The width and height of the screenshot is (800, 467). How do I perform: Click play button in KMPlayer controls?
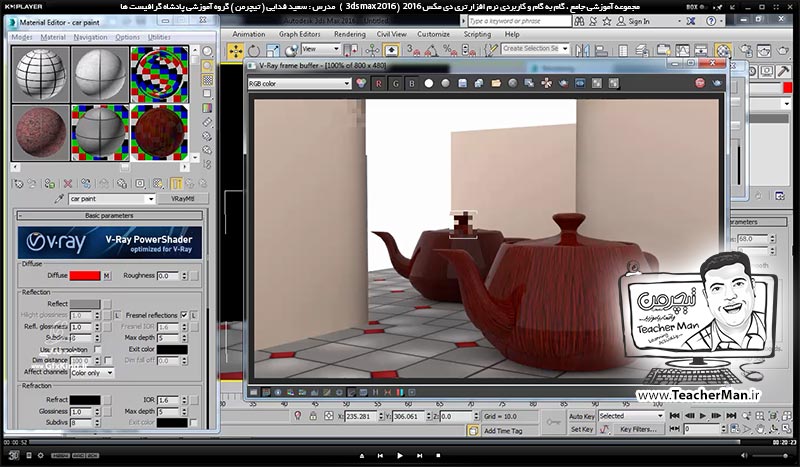(399, 455)
